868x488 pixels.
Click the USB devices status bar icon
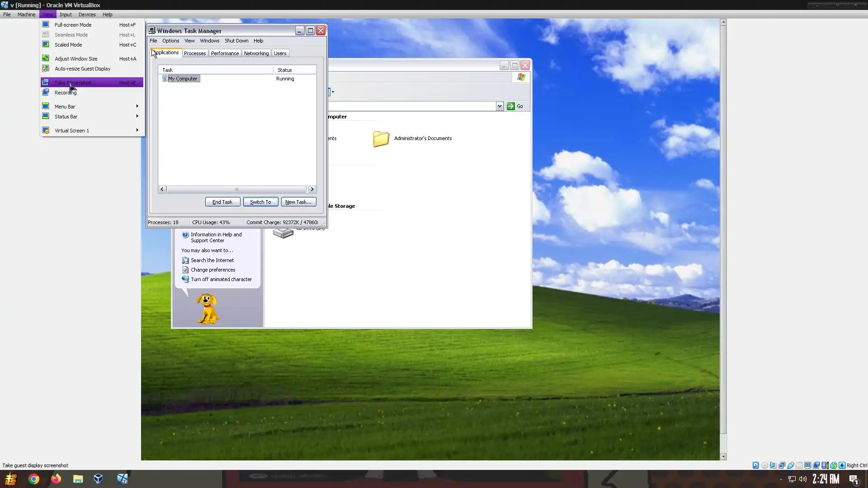tap(790, 465)
